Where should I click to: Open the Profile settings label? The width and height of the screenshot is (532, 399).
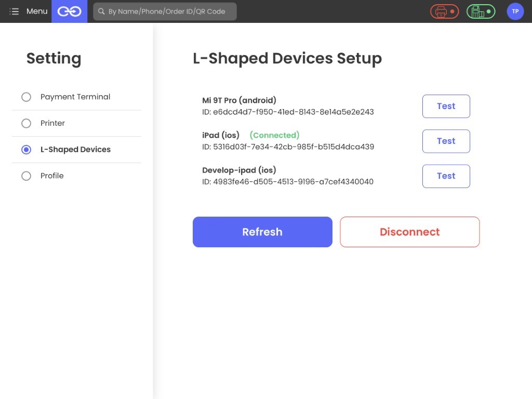[x=52, y=176]
